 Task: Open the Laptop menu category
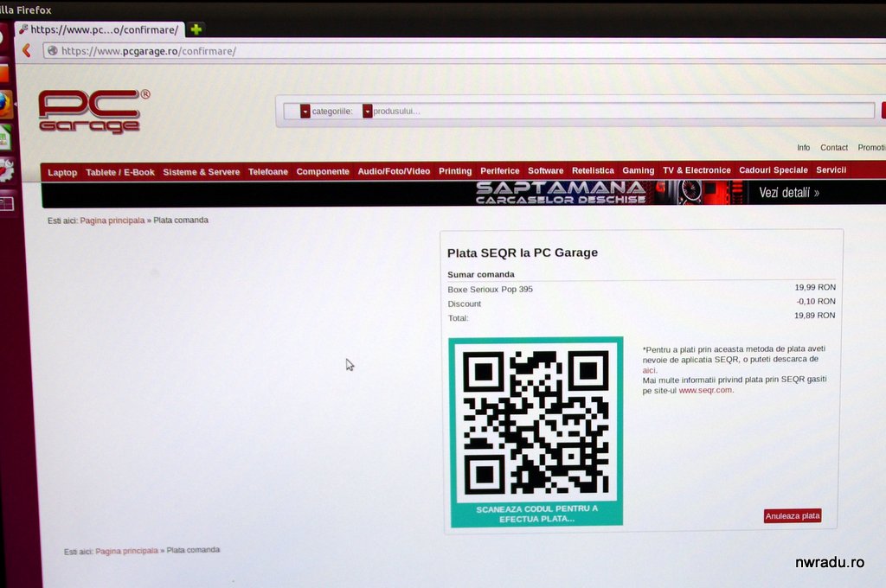(62, 172)
